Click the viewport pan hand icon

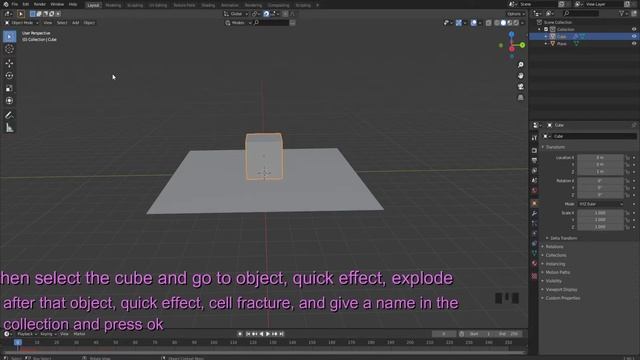520,76
